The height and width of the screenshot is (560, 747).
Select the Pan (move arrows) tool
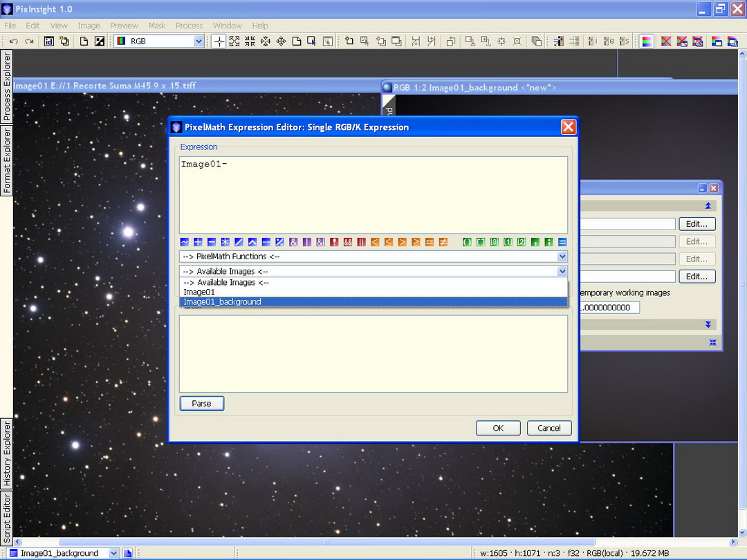pos(281,41)
